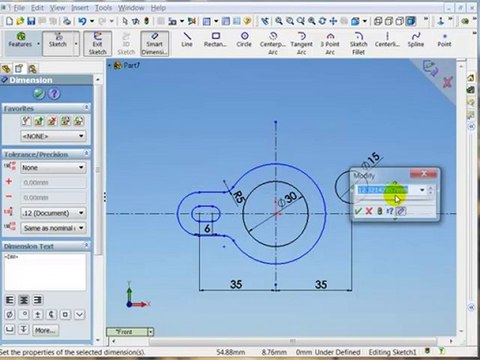Image resolution: width=480 pixels, height=360 pixels.
Task: Toggle left justify for dimension text
Action: [10, 300]
